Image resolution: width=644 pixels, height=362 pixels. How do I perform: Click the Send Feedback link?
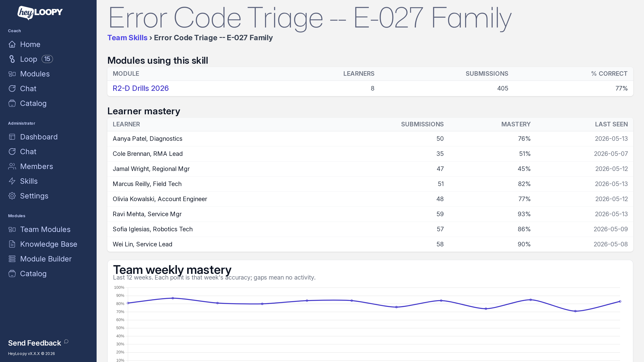[35, 343]
